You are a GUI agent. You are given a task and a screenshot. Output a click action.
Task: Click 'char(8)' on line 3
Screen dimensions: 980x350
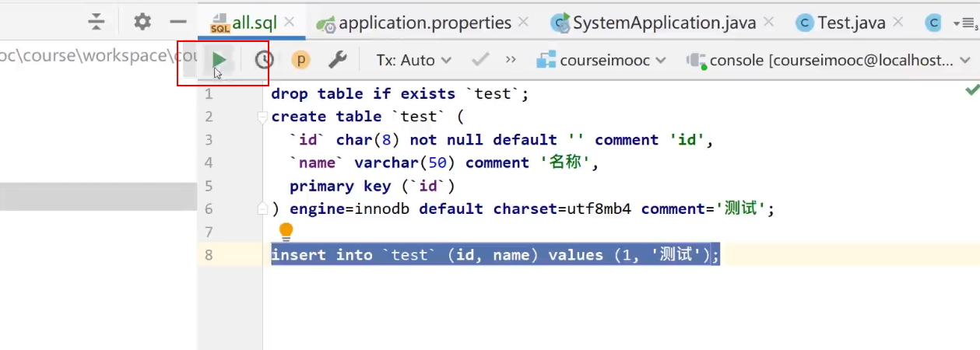[x=368, y=140]
